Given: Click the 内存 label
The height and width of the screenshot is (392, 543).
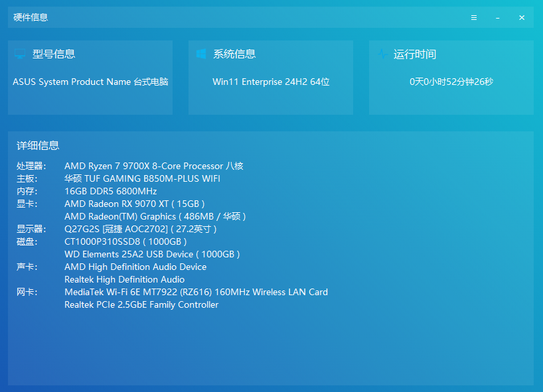Looking at the screenshot, I should 27,191.
